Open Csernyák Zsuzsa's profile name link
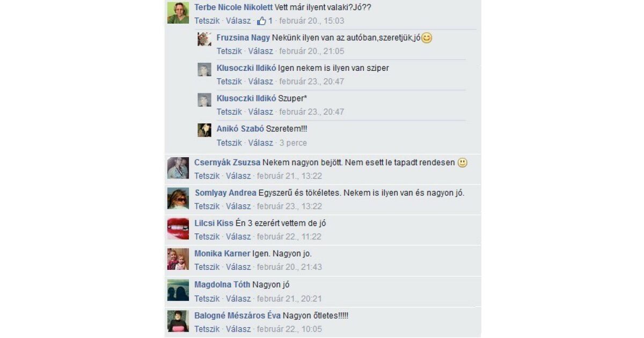This screenshot has width=644, height=338. (228, 163)
